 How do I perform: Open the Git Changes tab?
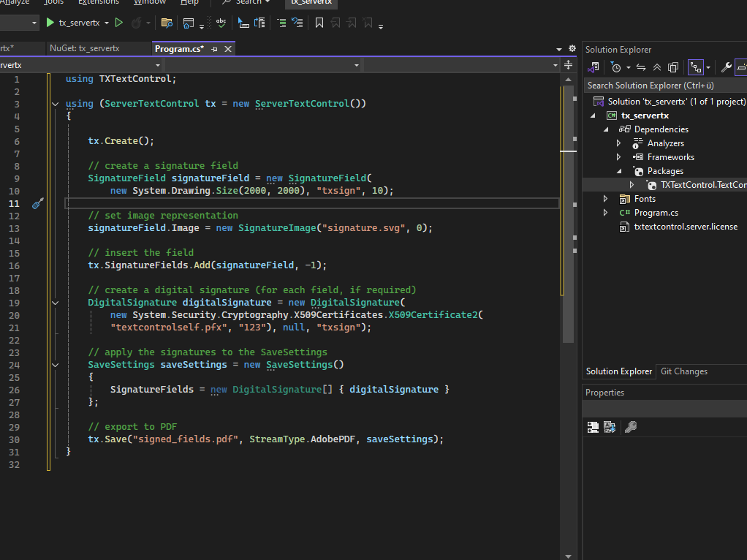pyautogui.click(x=683, y=371)
